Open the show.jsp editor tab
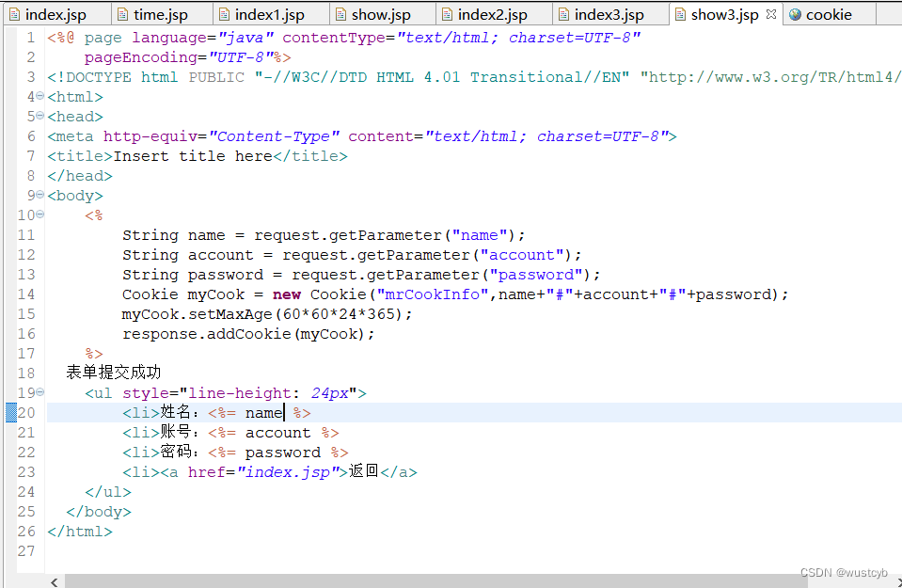The width and height of the screenshot is (902, 588). (x=381, y=14)
